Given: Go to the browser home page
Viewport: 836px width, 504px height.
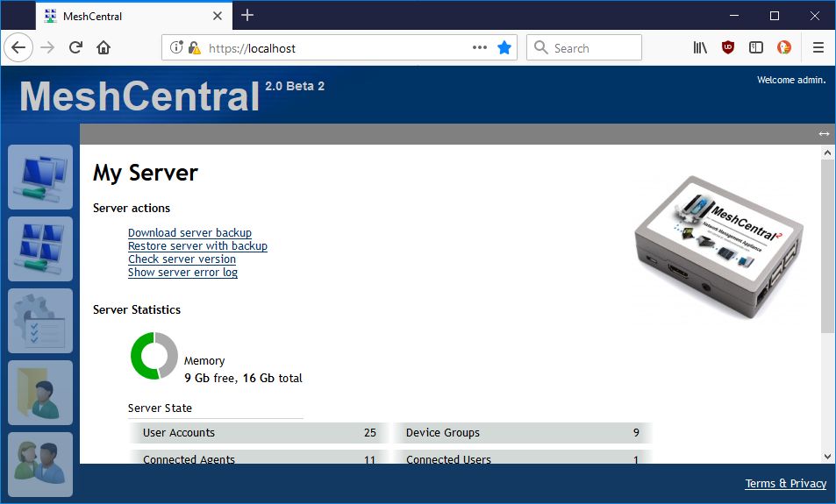Looking at the screenshot, I should pyautogui.click(x=104, y=48).
